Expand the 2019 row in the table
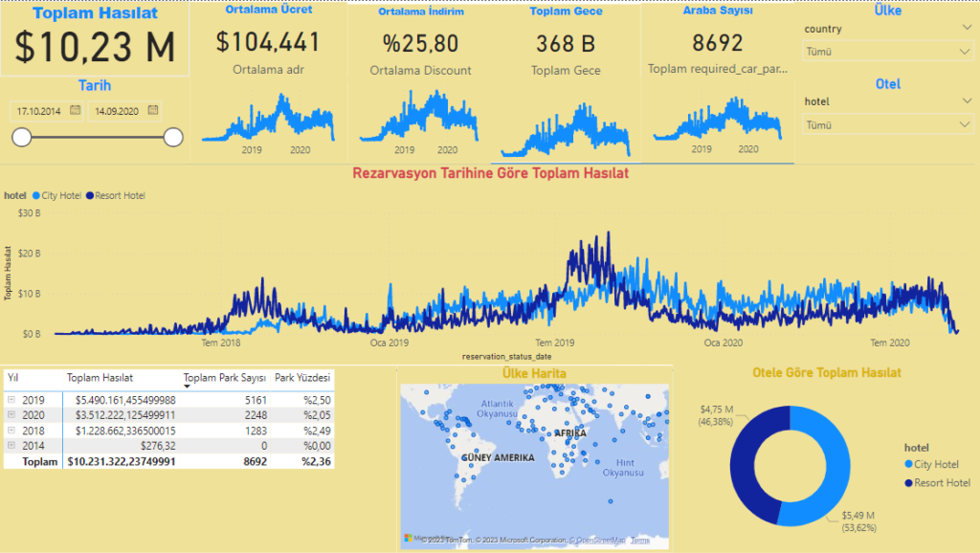The image size is (980, 553). pos(11,399)
